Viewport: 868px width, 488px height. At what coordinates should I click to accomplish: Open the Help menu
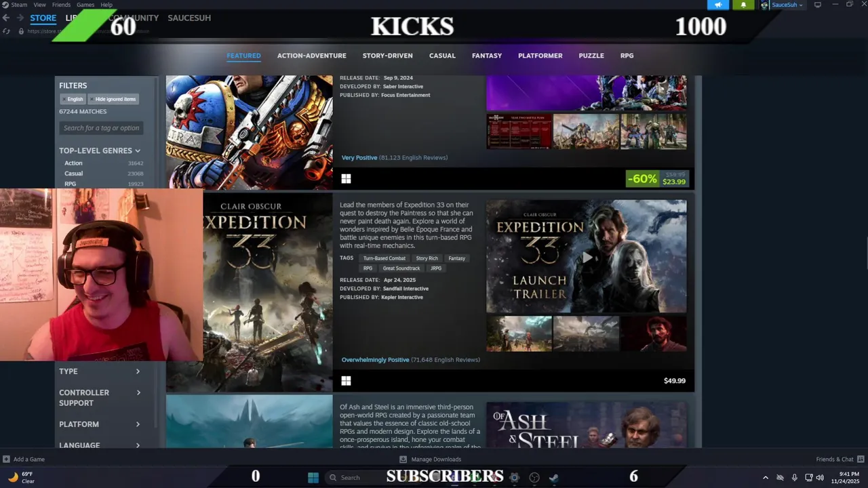point(106,5)
